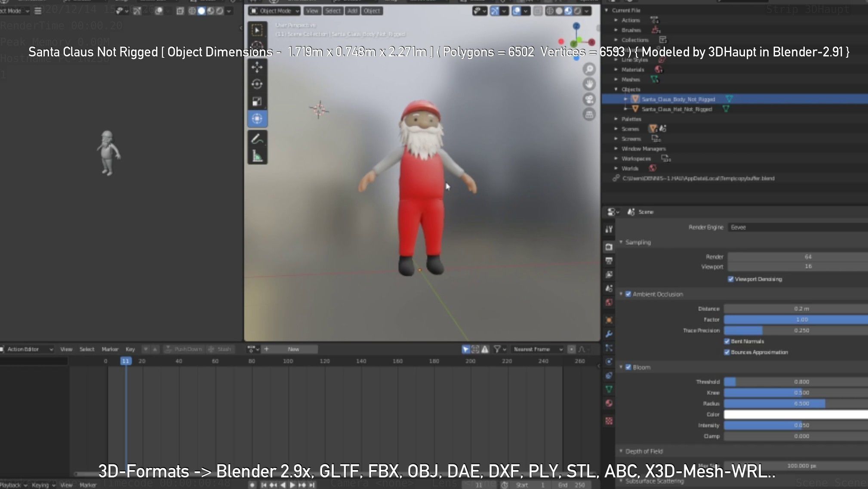Screen dimensions: 868x489
Task: Jump to the end frame button
Action: pyautogui.click(x=312, y=485)
